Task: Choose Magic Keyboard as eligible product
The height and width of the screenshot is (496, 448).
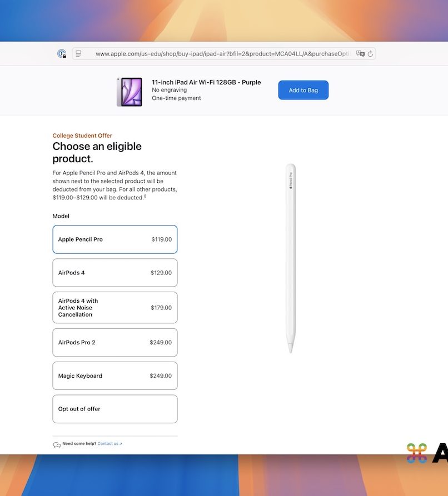Action: click(x=115, y=375)
